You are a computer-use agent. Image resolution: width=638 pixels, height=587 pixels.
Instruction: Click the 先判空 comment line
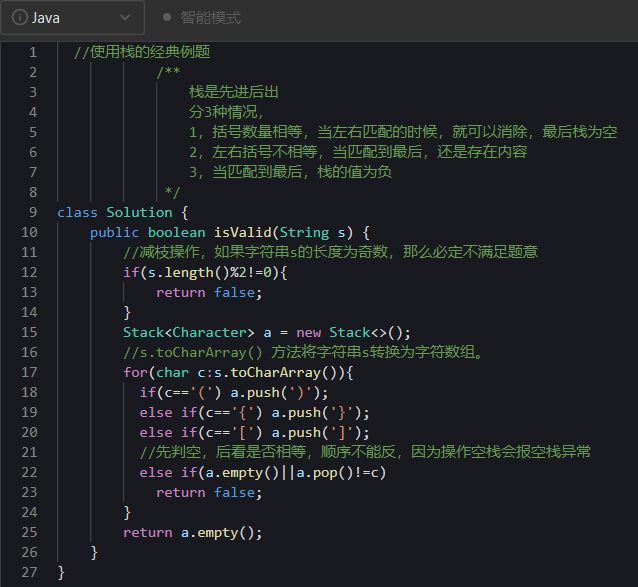pos(365,452)
